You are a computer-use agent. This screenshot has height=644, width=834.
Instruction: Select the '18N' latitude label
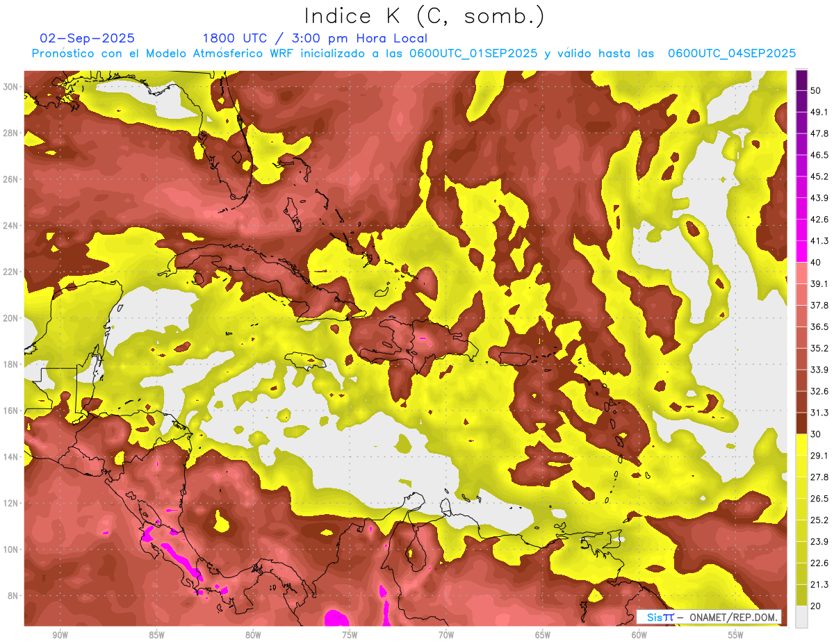coord(11,364)
